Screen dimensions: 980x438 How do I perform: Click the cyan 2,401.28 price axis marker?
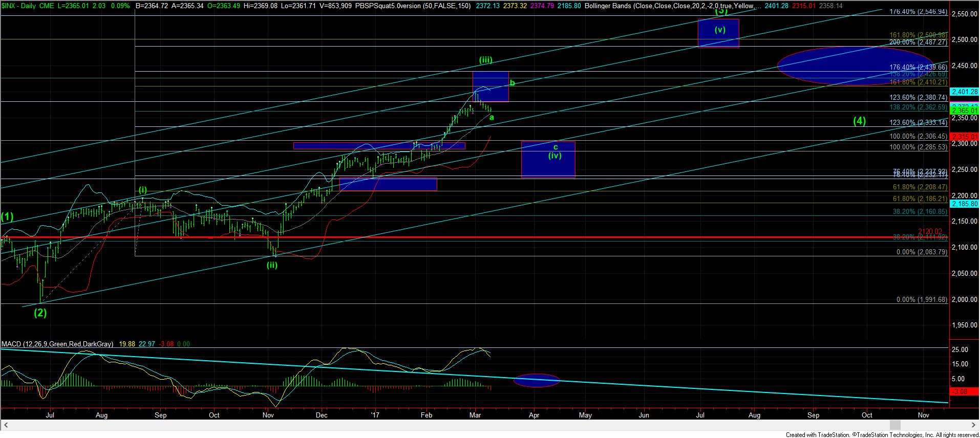[x=964, y=92]
